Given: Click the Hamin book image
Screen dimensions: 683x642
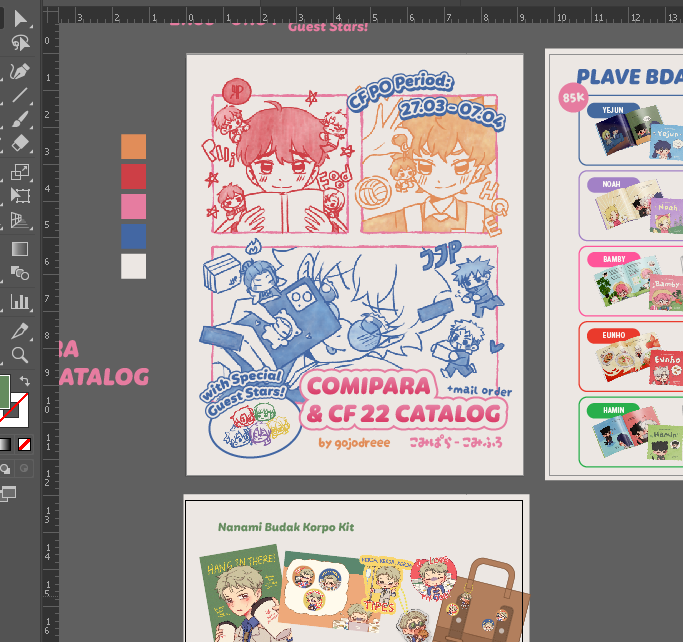Looking at the screenshot, I should click(x=638, y=433).
